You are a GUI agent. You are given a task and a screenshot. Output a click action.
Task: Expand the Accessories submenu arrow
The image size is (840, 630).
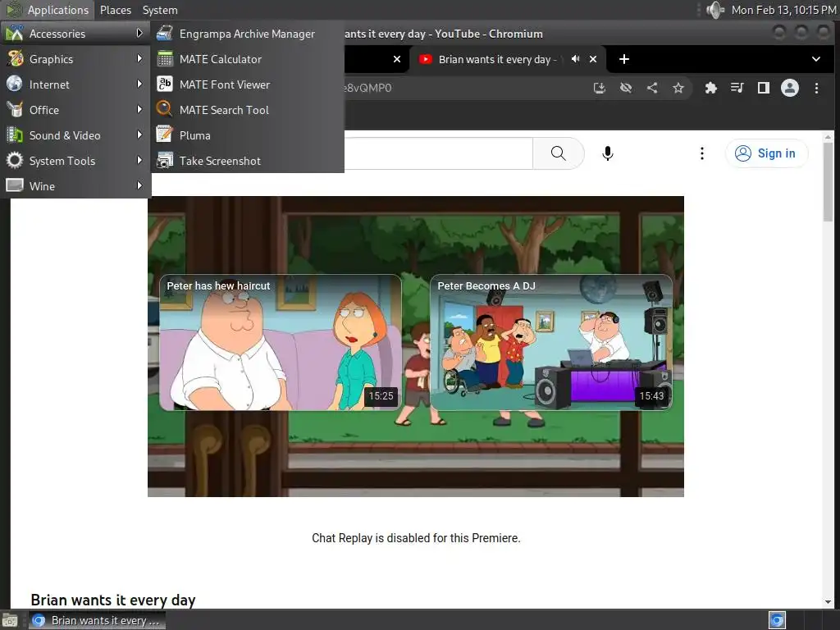[x=139, y=33]
